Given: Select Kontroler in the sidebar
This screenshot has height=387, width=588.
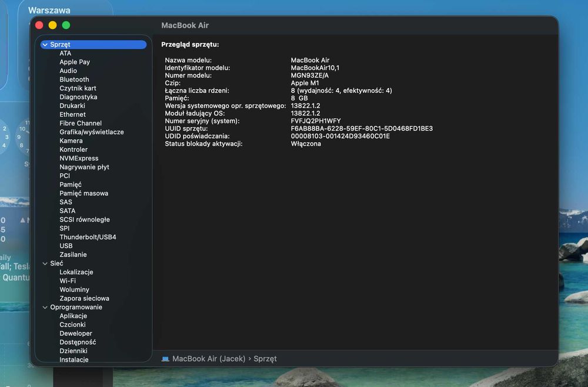Looking at the screenshot, I should tap(73, 149).
